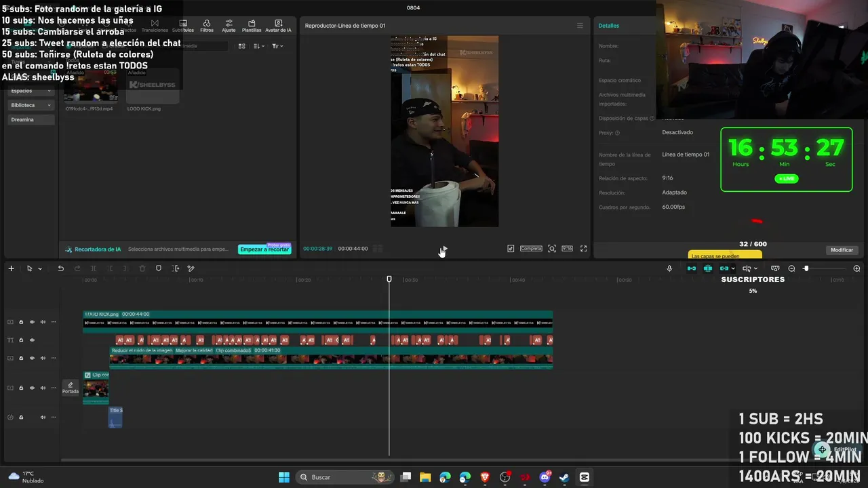Open the Dreamina section
The height and width of the screenshot is (488, 868).
click(31, 119)
